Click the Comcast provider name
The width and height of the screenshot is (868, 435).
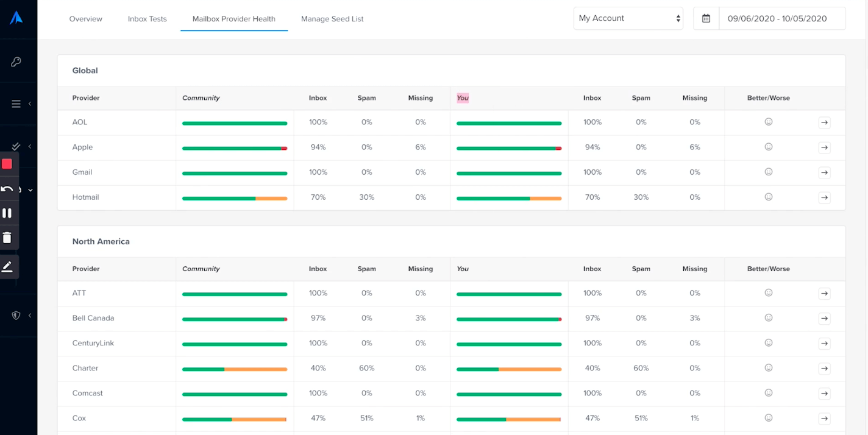88,393
